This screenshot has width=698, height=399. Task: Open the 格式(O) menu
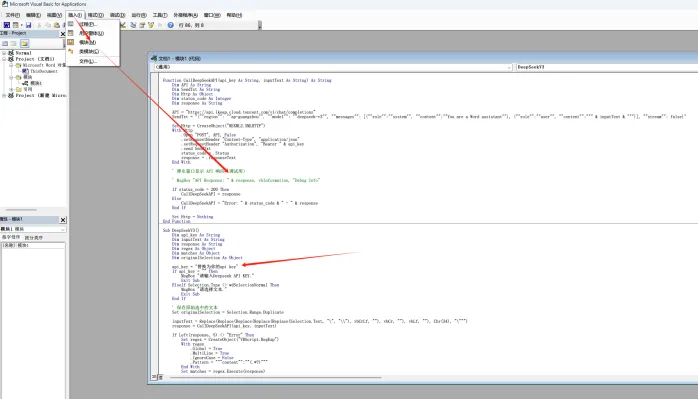click(x=95, y=15)
